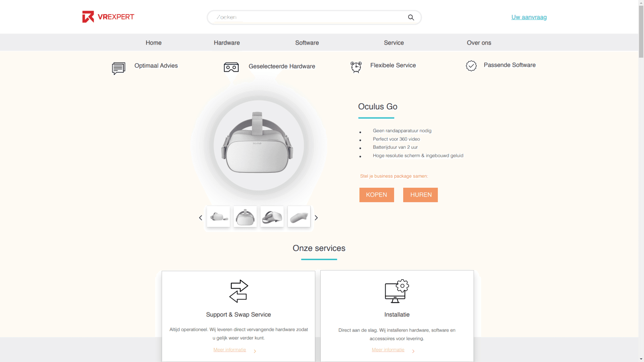Click the Flexibele Service clock icon
This screenshot has height=362, width=644.
click(x=356, y=67)
